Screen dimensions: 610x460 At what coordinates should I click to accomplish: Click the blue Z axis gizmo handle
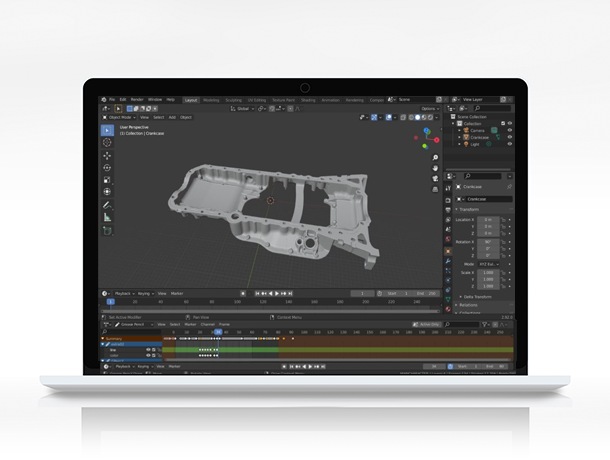[x=427, y=131]
